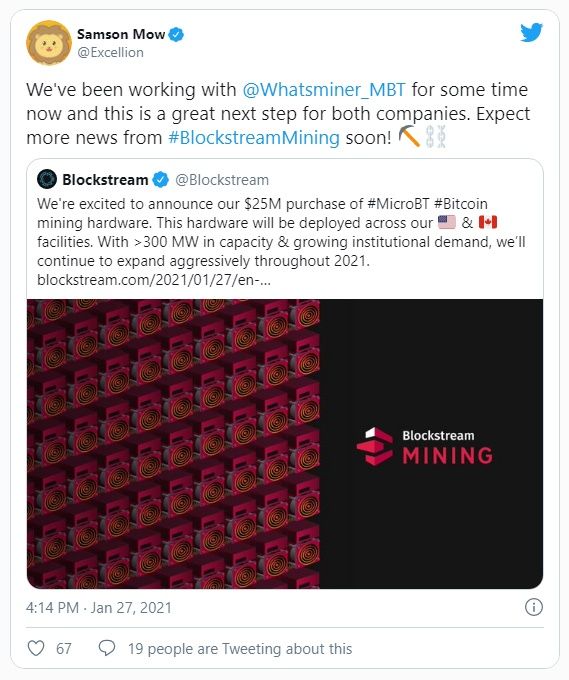Open the 4:14 PM Jan 27, 2021 timestamp
569x680 pixels.
(x=98, y=608)
